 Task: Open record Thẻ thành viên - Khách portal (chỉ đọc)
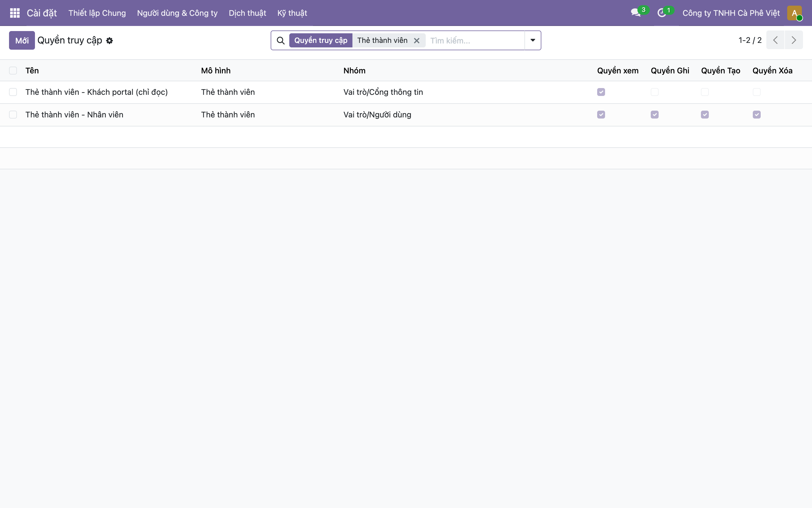tap(97, 92)
